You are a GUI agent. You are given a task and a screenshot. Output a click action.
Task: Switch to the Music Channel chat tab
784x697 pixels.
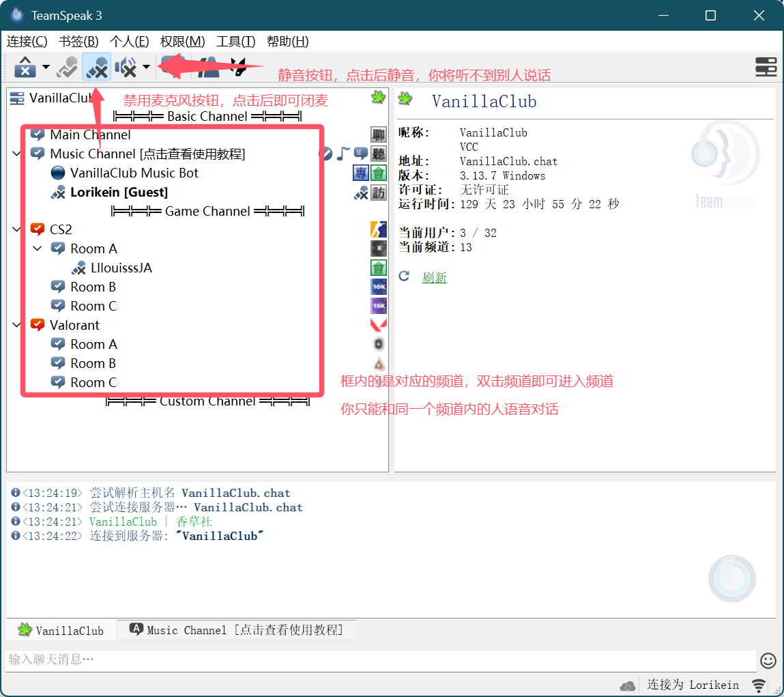click(x=237, y=630)
